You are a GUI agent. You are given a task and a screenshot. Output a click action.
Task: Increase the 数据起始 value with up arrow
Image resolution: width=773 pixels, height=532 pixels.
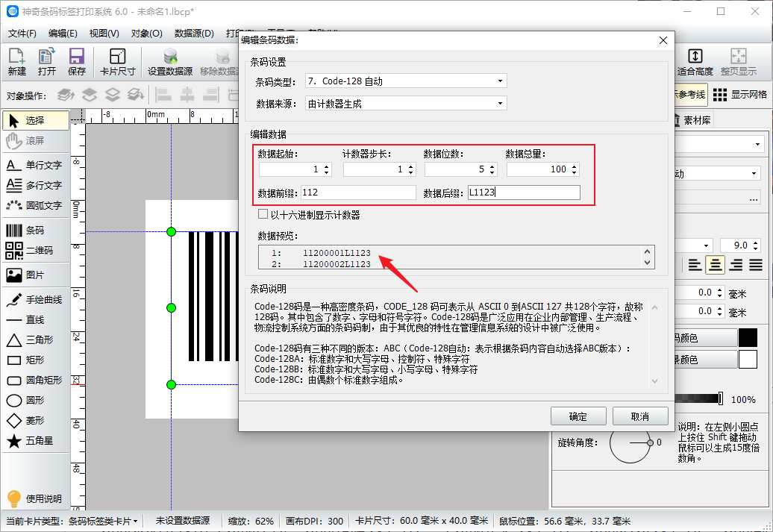[x=326, y=166]
